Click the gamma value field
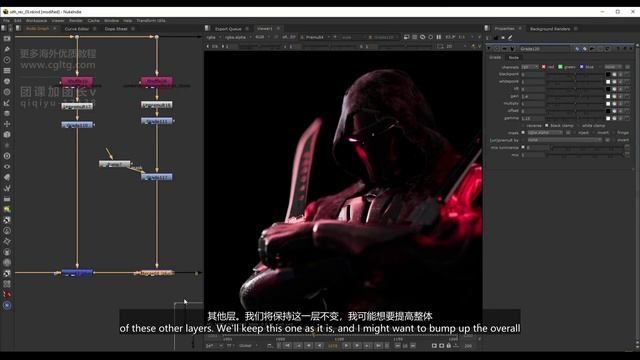 tap(533, 118)
